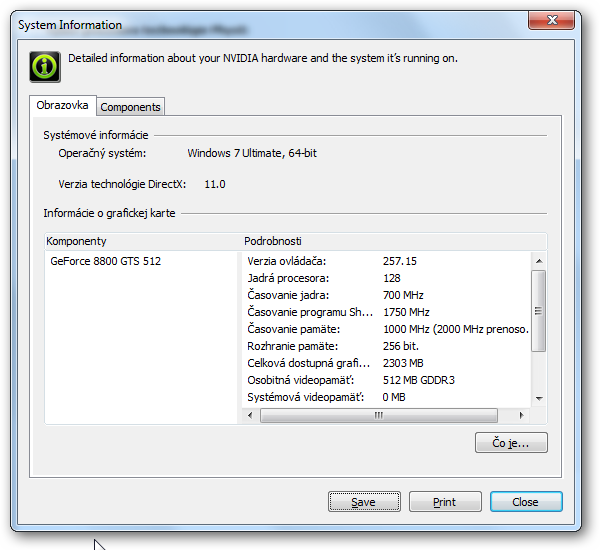Select 'Celková dostupná grafi...' row label

pos(308,363)
